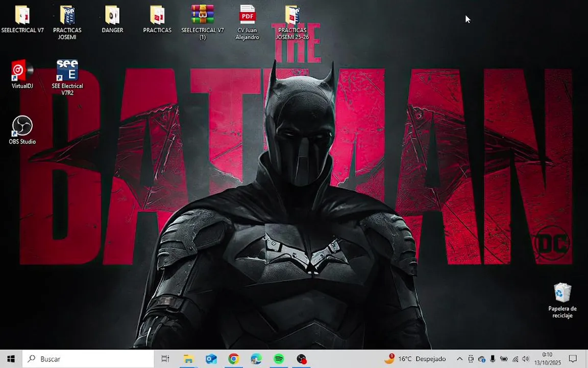The image size is (588, 368).
Task: Select the PRACTICAS folder icon
Action: [x=157, y=15]
